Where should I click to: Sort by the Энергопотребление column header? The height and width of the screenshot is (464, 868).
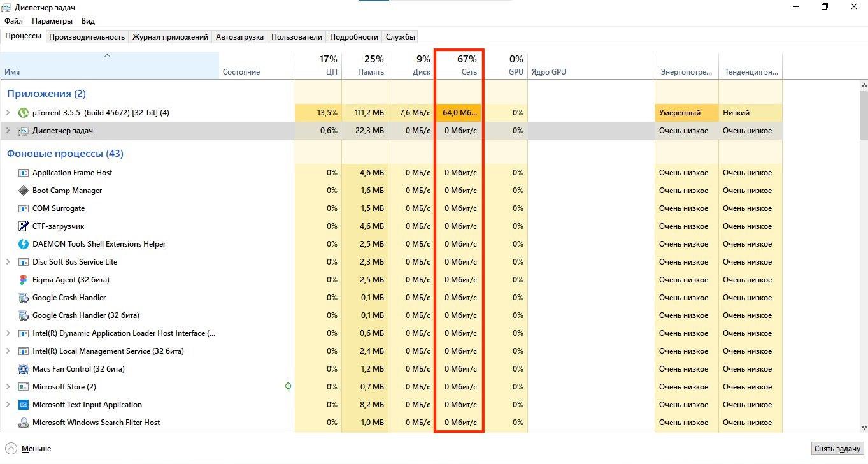pyautogui.click(x=687, y=65)
